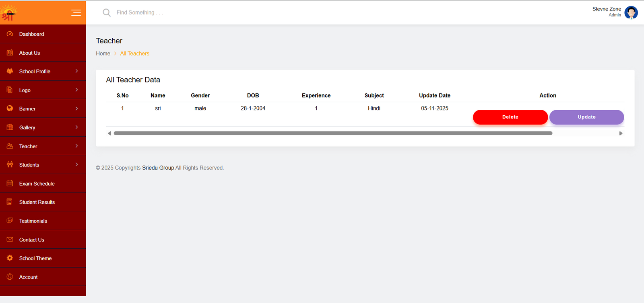
Task: Toggle the hamburger menu icon
Action: (x=76, y=12)
